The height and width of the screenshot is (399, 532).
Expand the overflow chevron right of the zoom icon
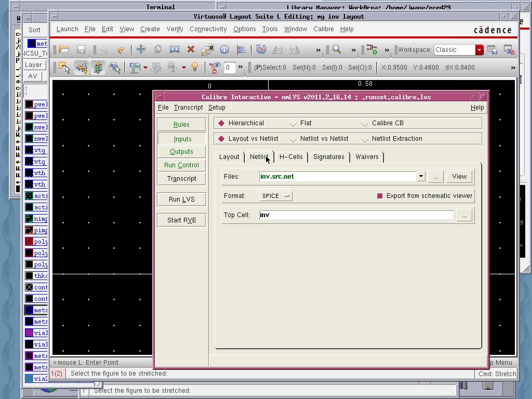tap(353, 50)
